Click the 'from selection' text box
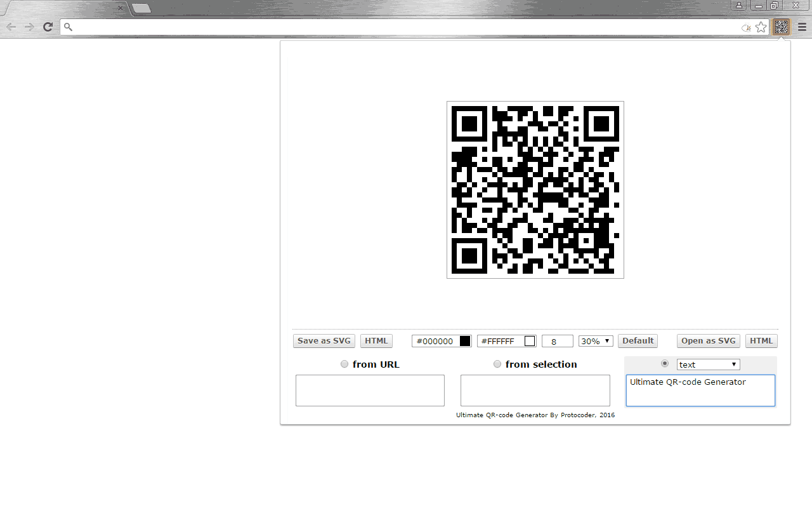This screenshot has height=508, width=812. point(535,391)
